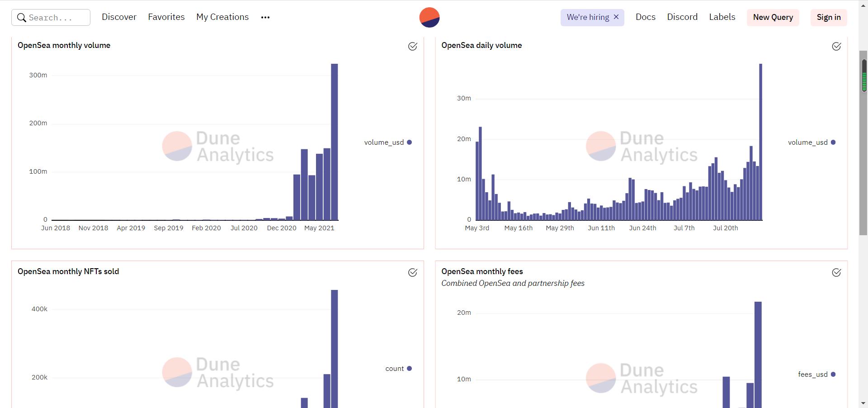Click the volume_usd legend label in daily volume chart
Viewport: 868px width, 408px height.
(807, 142)
